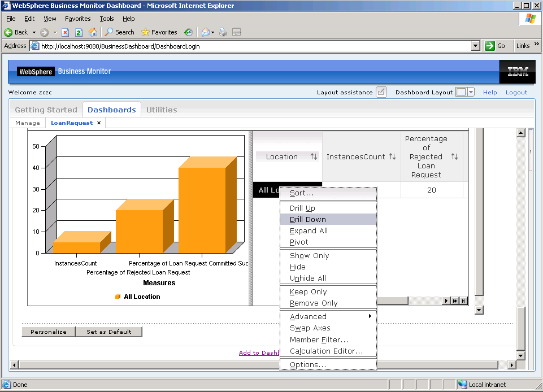Sort the InstancesCount column with its arrows

(392, 156)
